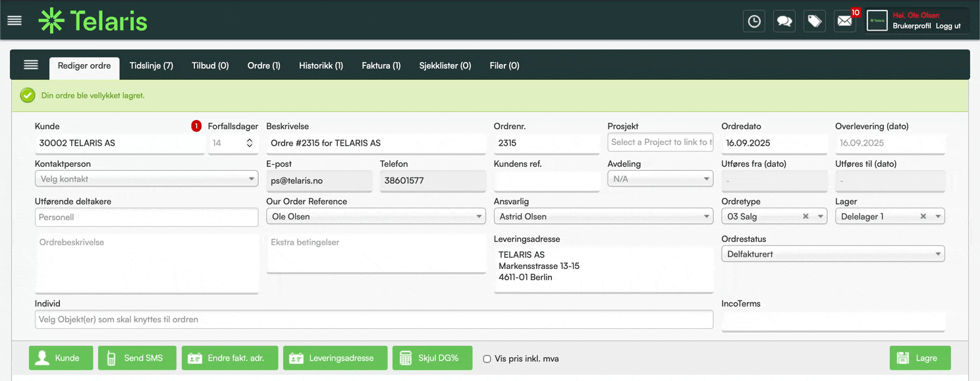
Task: Adjust the Forfallsdager stepper arrows
Action: (x=250, y=143)
